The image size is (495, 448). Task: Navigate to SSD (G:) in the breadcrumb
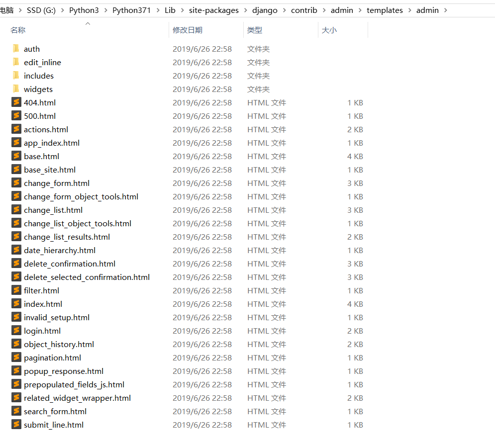coord(41,10)
